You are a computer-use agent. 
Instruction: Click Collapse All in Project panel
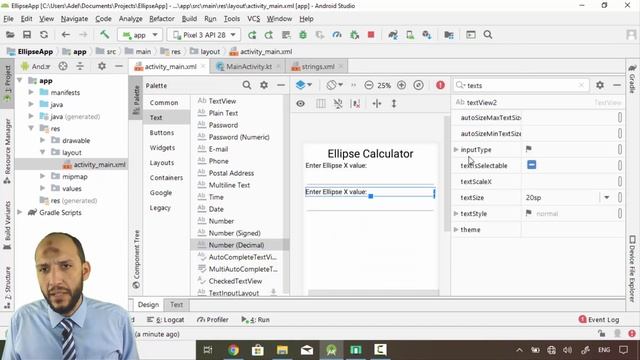coord(80,66)
